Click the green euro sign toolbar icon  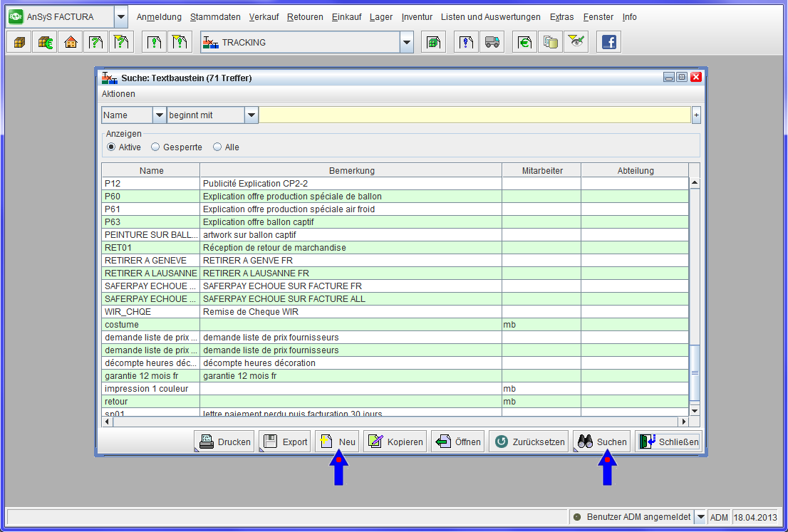524,43
